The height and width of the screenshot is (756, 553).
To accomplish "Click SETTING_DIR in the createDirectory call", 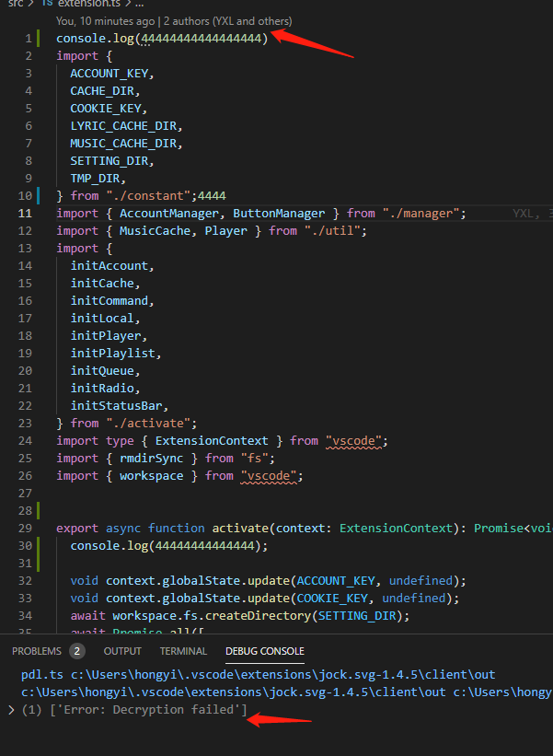I will tap(356, 616).
